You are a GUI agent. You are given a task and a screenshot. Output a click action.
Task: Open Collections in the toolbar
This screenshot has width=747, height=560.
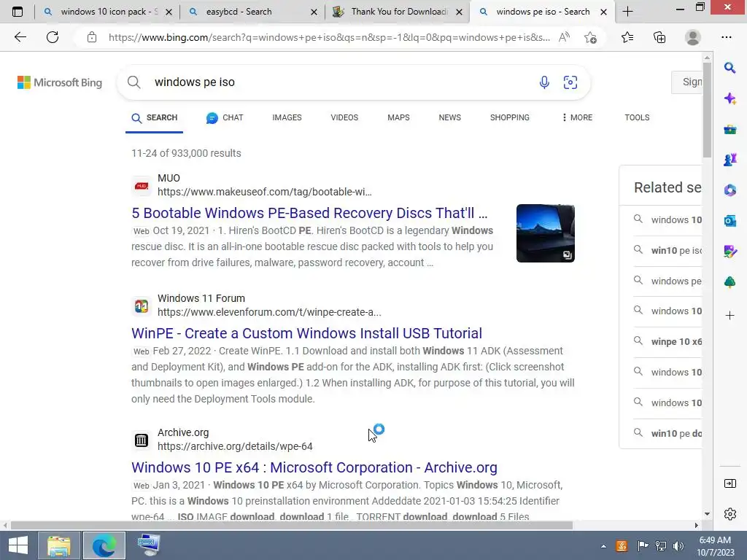(x=659, y=37)
